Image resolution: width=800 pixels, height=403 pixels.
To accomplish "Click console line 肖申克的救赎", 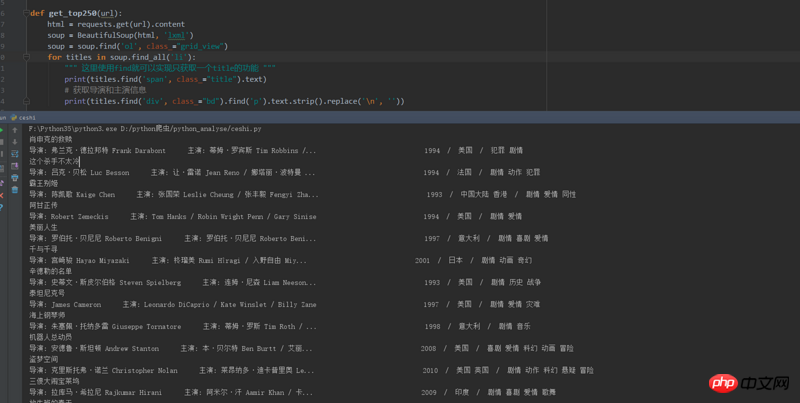I will click(50, 139).
